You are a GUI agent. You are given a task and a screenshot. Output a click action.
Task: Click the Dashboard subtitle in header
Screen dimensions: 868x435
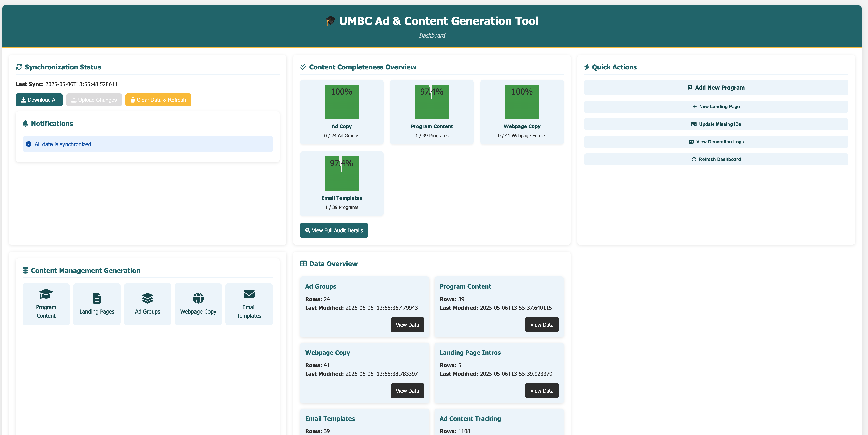432,36
